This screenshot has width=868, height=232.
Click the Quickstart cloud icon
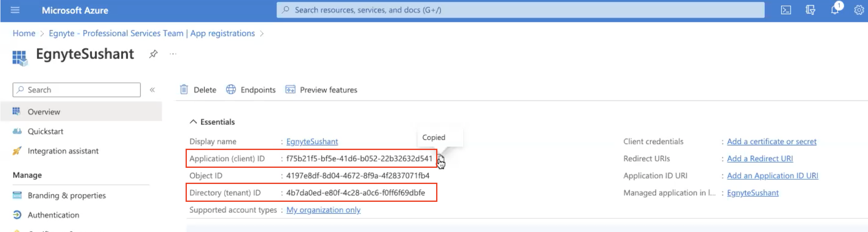point(17,131)
